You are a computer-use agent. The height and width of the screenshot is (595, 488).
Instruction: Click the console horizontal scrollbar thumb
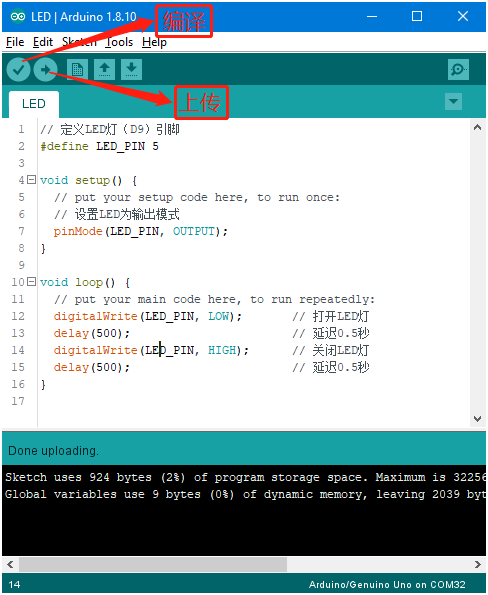(153, 564)
